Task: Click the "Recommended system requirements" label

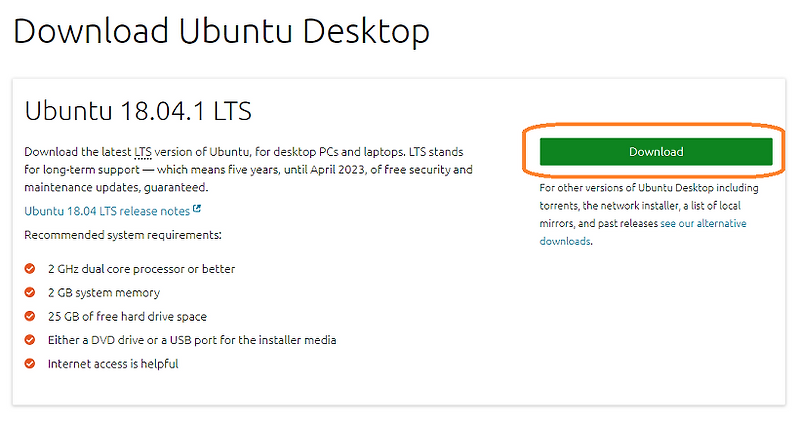Action: pos(122,235)
